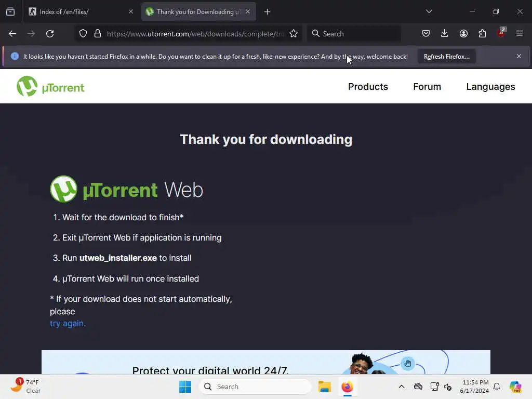
Task: Click the Windows taskbar Search box
Action: tap(255, 387)
